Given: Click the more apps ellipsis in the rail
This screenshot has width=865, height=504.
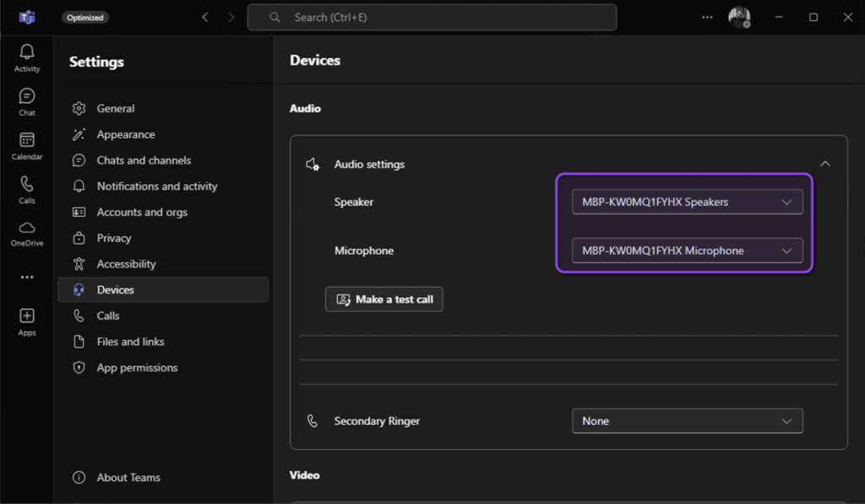Looking at the screenshot, I should pos(26,277).
